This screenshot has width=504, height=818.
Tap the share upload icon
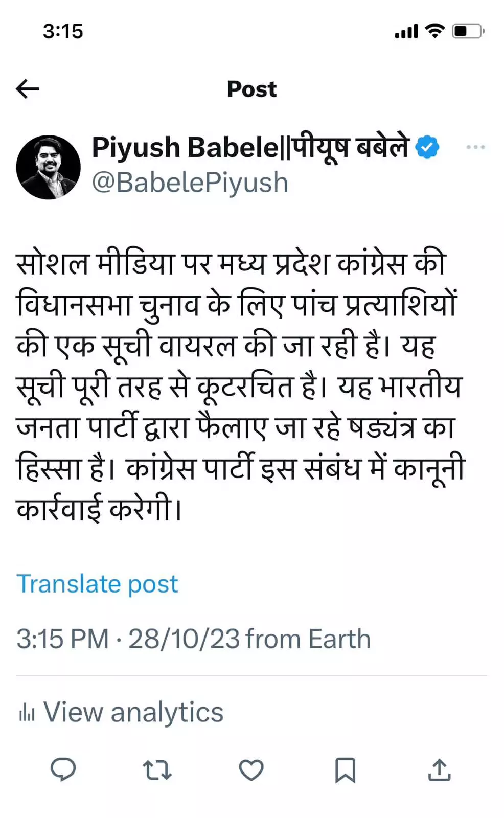pyautogui.click(x=439, y=770)
